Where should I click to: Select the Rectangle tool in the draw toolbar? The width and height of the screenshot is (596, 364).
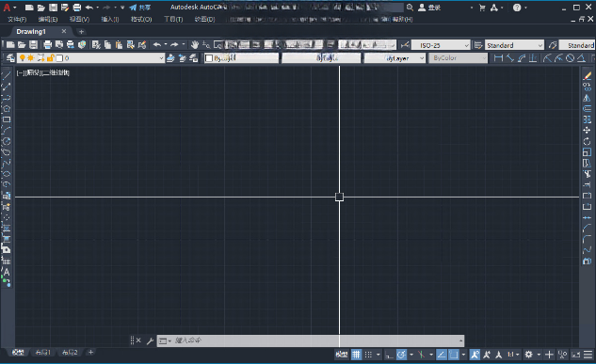point(7,119)
